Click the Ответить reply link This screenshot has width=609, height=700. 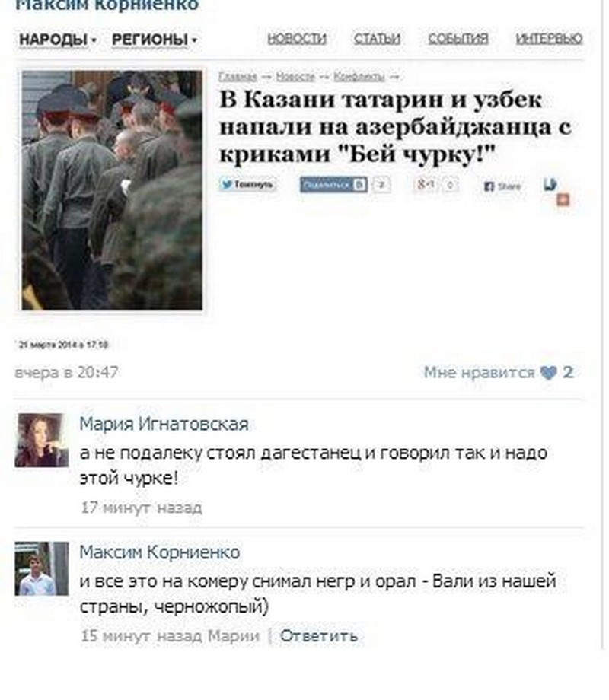point(319,635)
